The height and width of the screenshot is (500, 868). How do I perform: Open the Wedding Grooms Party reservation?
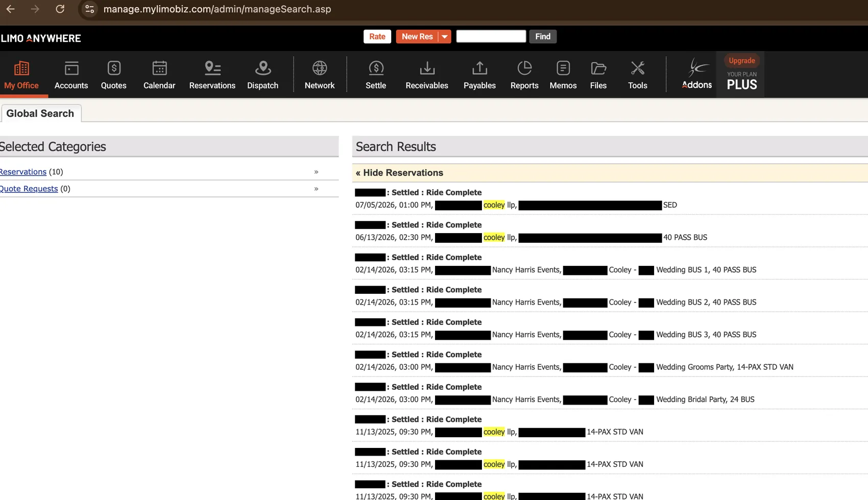610,361
